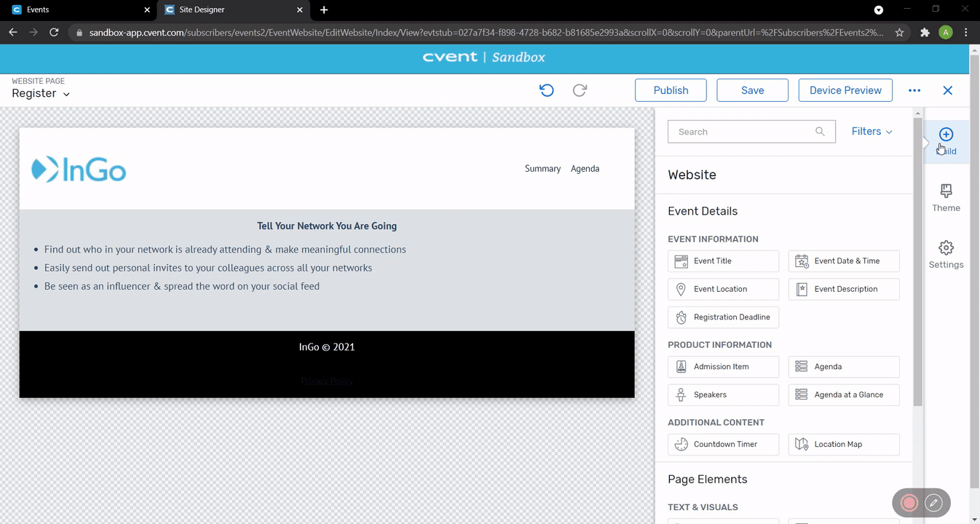980x524 pixels.
Task: Add the Admission Item widget
Action: point(723,367)
